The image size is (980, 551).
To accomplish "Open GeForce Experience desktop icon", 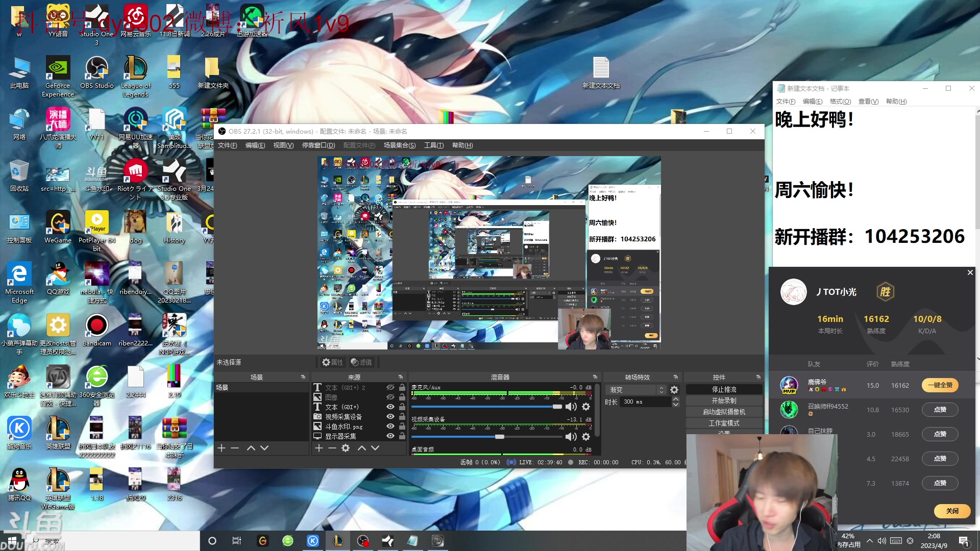I will click(58, 77).
